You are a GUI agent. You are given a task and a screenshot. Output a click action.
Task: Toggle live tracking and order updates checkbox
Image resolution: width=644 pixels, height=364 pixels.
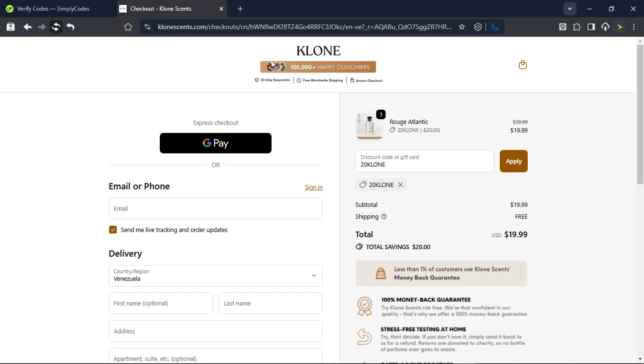click(113, 230)
